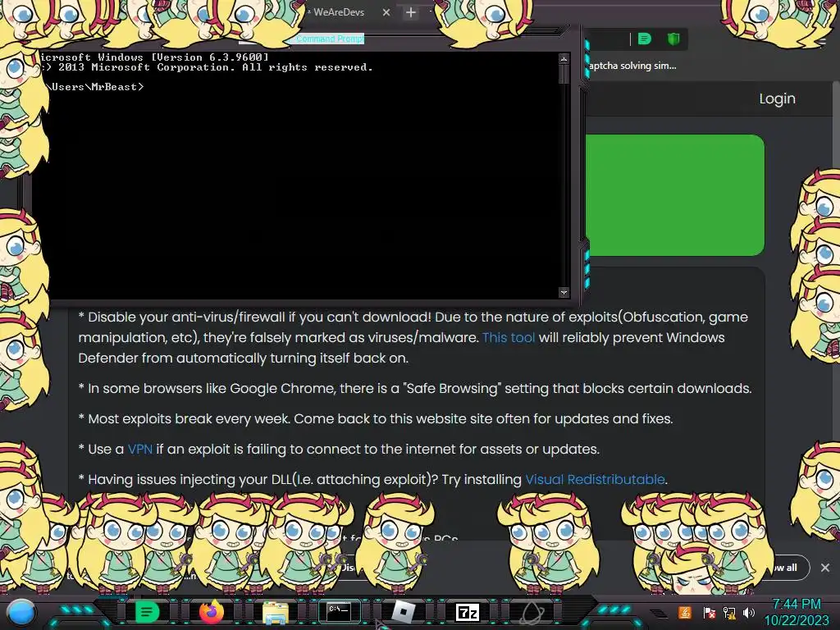The height and width of the screenshot is (630, 840).
Task: Open 7-Zip from the taskbar
Action: pos(467,612)
